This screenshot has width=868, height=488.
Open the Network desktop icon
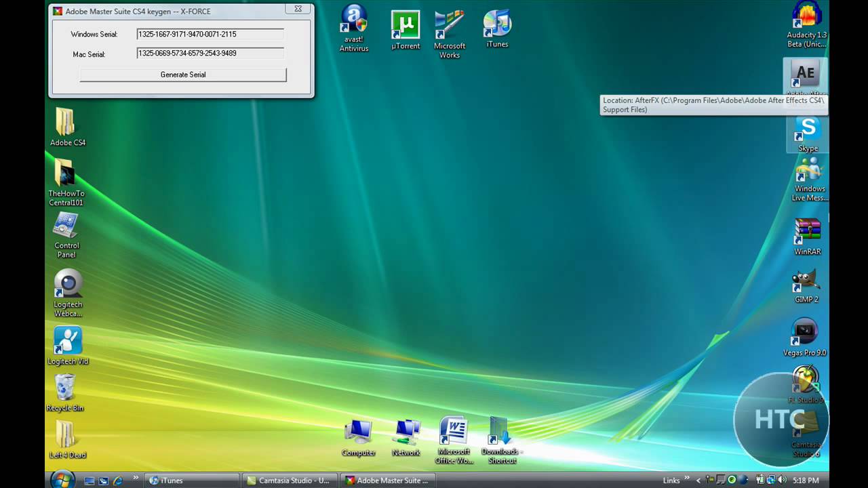406,437
